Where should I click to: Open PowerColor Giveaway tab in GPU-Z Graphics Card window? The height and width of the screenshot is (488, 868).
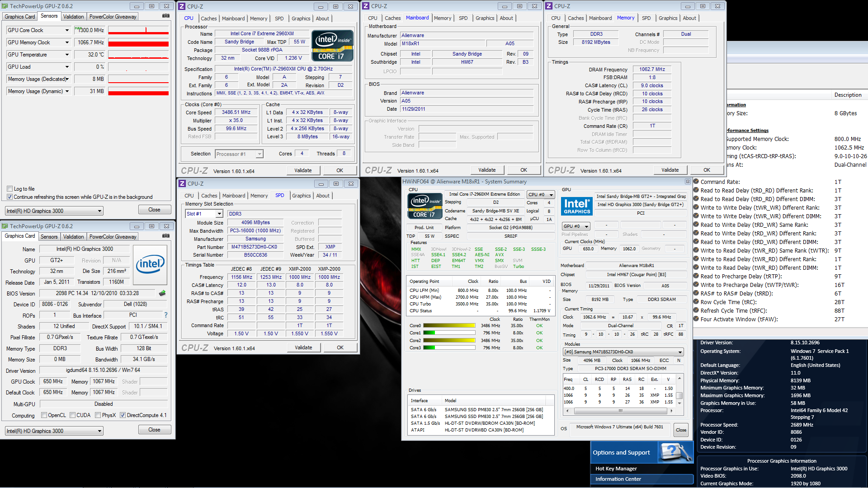(113, 237)
